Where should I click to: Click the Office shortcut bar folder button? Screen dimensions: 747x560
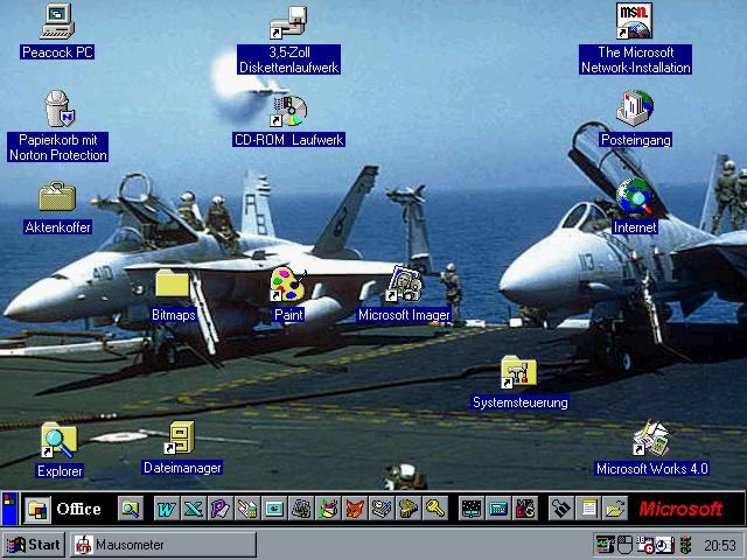[x=38, y=509]
